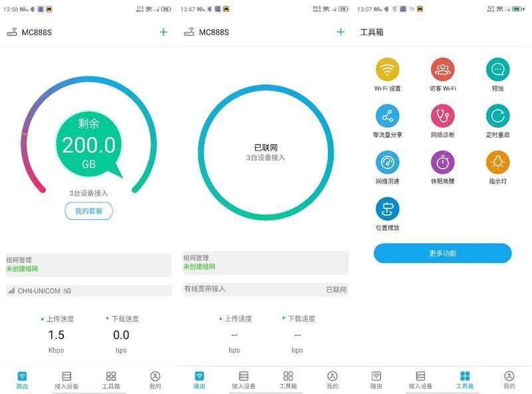This screenshot has width=532, height=394.
Task: Select the 零流量分享 share icon
Action: (x=387, y=116)
